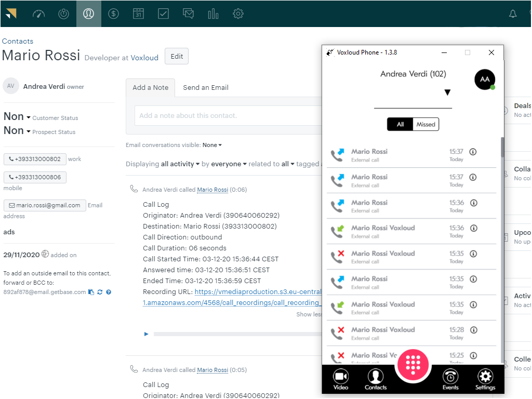Switch to the Send an Email tab

click(x=206, y=88)
